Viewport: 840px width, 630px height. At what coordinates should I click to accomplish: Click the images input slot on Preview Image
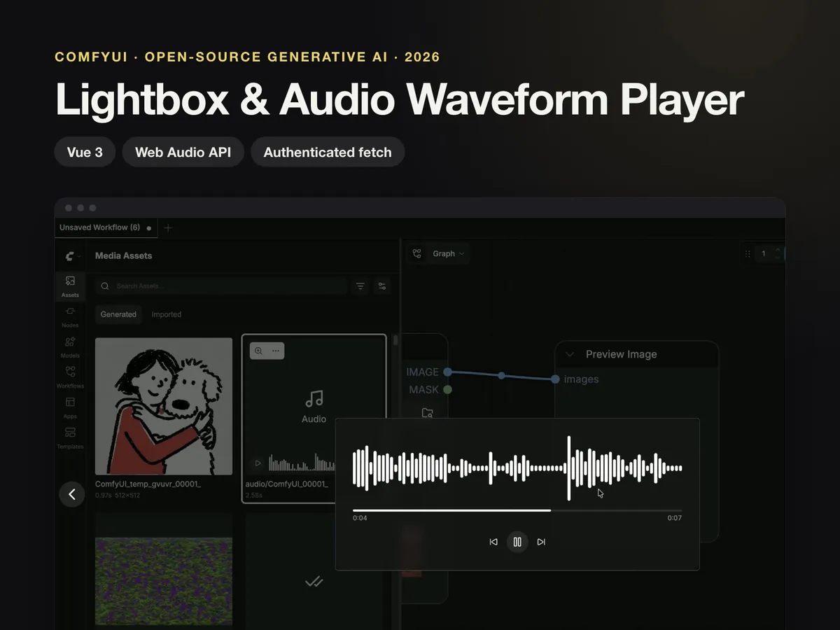pyautogui.click(x=555, y=379)
